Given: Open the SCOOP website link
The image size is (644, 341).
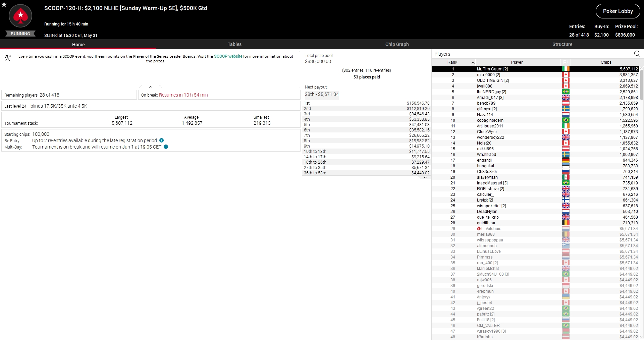Looking at the screenshot, I should [228, 56].
